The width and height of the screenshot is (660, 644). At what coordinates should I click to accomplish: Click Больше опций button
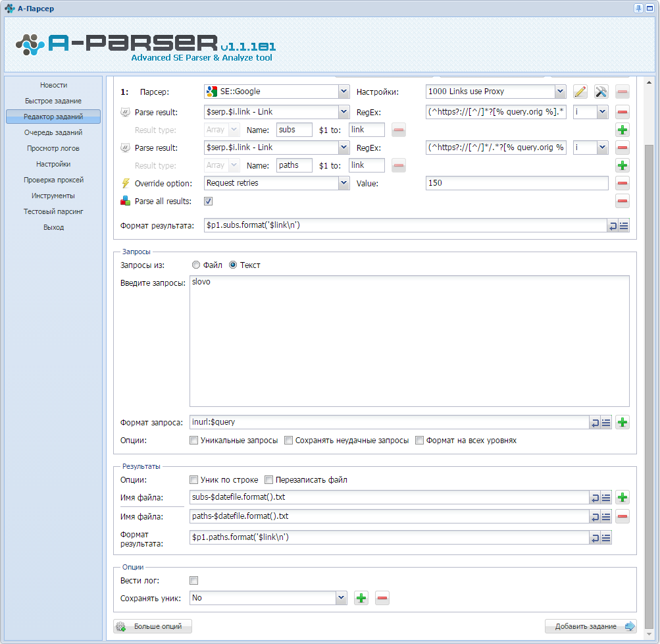point(153,627)
